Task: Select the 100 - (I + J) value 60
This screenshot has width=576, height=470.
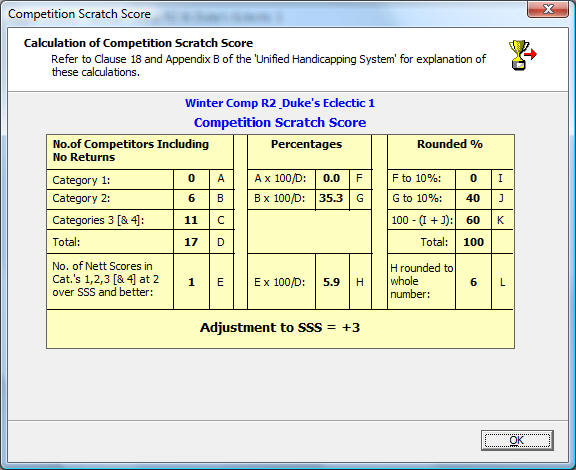Action: [x=473, y=220]
